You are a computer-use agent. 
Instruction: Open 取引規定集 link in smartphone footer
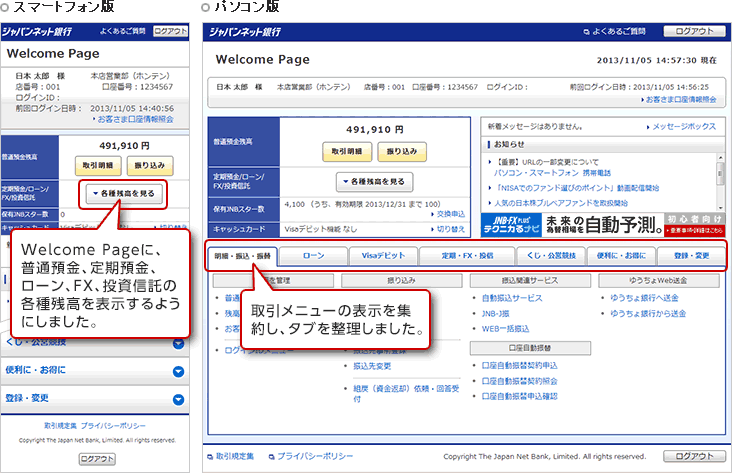tap(61, 426)
